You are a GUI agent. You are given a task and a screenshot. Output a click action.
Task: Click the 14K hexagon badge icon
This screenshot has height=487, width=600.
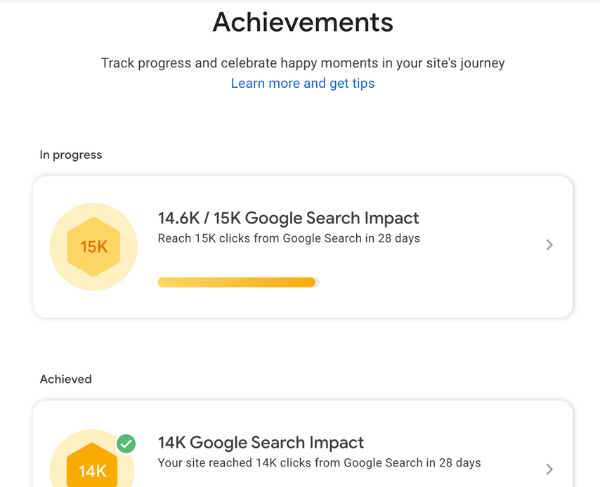tap(94, 468)
